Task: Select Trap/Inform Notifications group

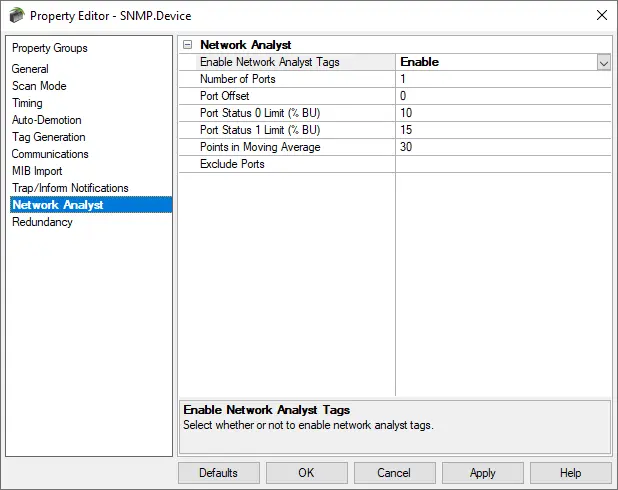Action: 70,188
